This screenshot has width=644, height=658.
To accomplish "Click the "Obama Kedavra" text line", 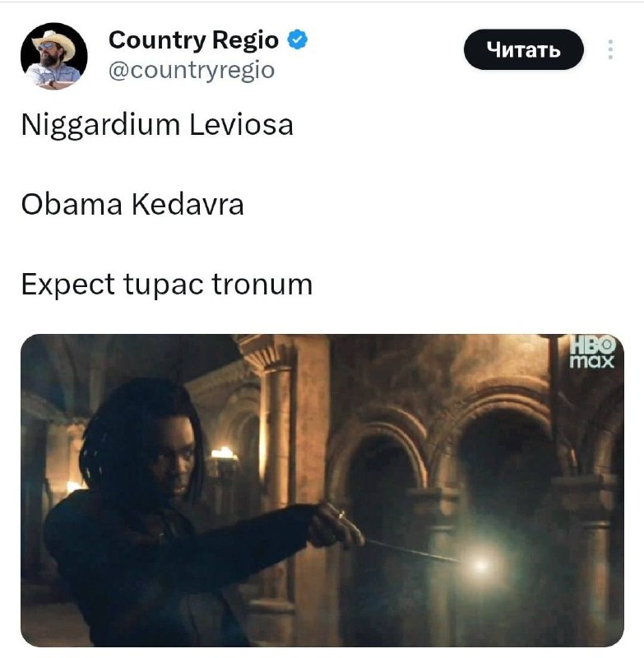I will [x=132, y=204].
